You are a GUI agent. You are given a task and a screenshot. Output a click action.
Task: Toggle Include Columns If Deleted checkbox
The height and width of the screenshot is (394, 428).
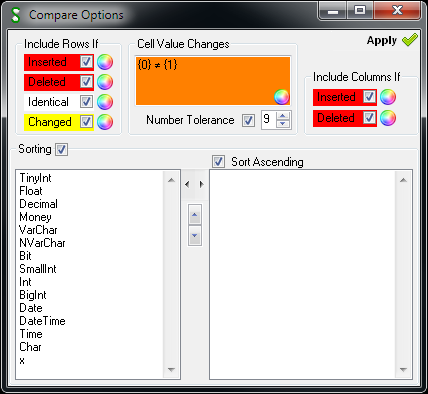coord(369,118)
